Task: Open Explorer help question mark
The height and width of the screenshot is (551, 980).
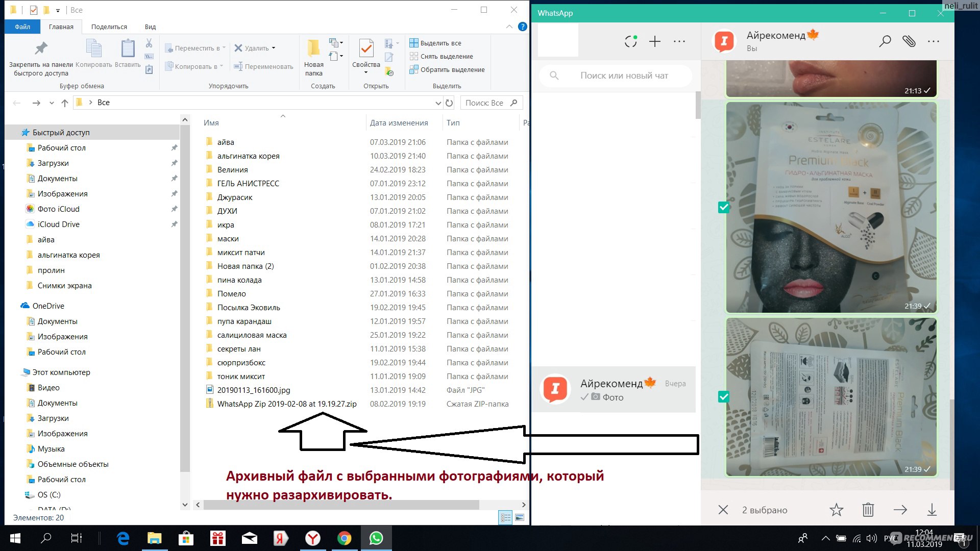Action: pyautogui.click(x=523, y=27)
